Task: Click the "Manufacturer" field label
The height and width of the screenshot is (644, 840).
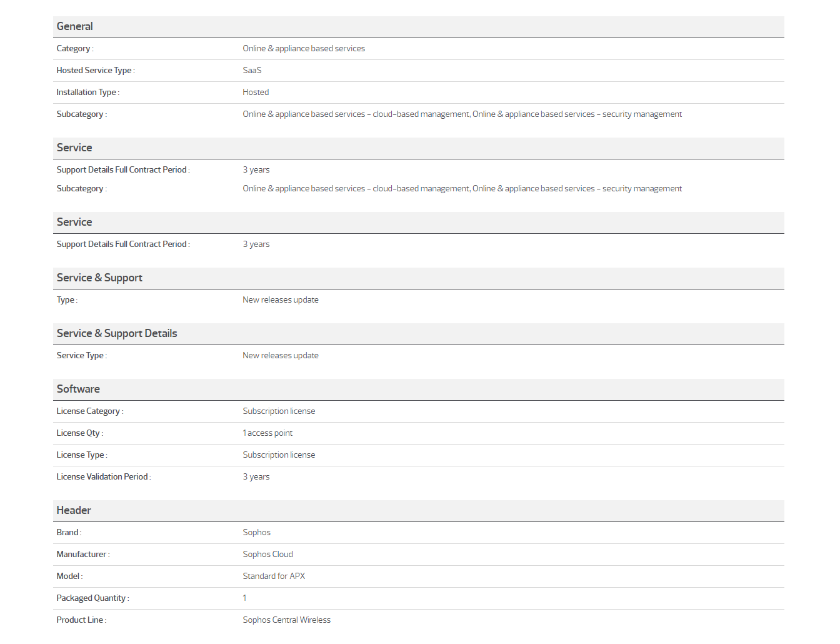Action: click(x=81, y=555)
